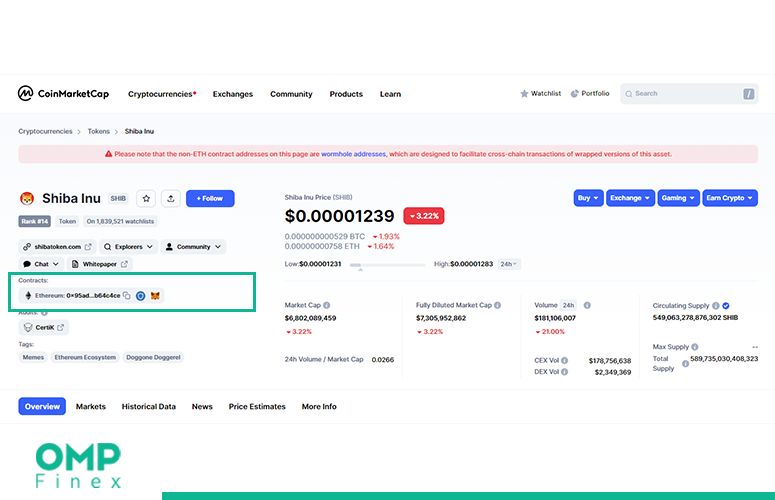
Task: Click Total Supply info icon
Action: pos(686,364)
